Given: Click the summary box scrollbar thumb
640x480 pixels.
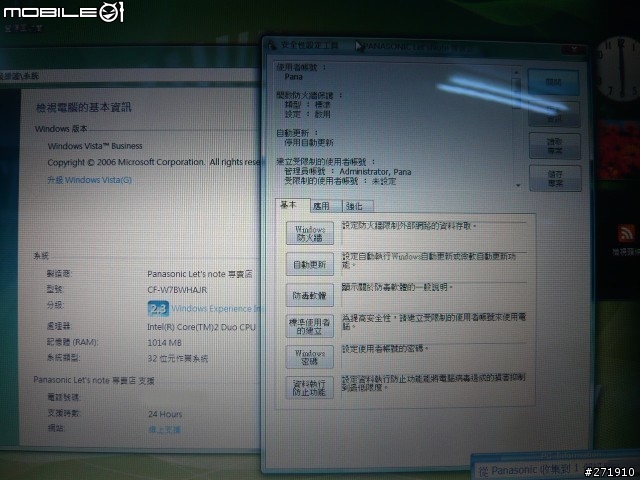Looking at the screenshot, I should [x=516, y=94].
